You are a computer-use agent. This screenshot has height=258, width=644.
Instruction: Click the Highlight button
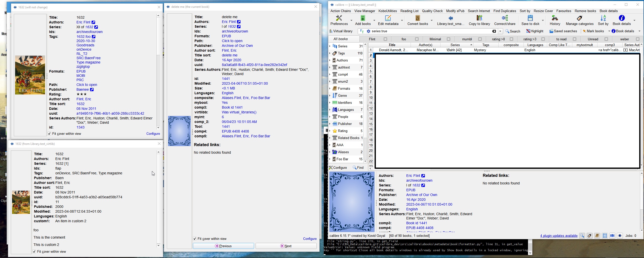pyautogui.click(x=535, y=31)
